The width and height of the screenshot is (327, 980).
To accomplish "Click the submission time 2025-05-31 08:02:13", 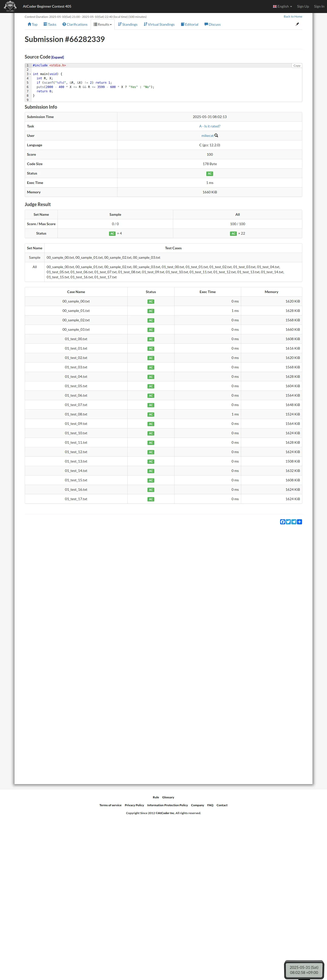I will click(x=210, y=117).
